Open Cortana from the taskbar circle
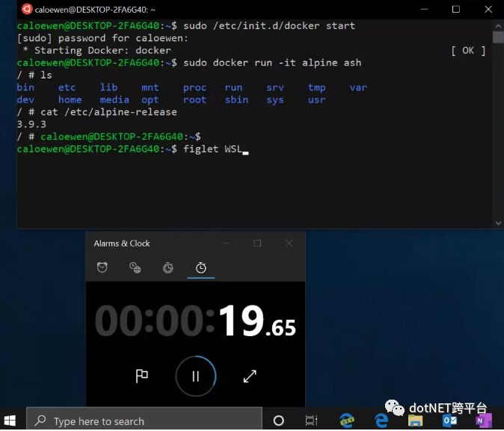The image size is (504, 431). coord(278,421)
